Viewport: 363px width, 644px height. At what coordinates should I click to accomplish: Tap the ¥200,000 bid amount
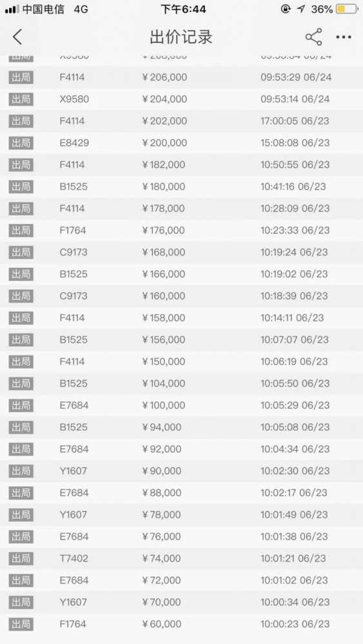[x=164, y=143]
